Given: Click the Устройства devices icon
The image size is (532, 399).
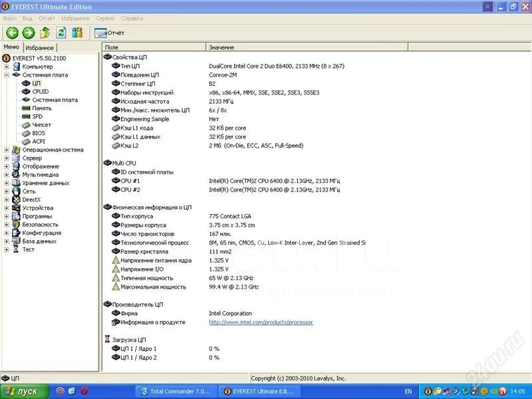Looking at the screenshot, I should (16, 208).
